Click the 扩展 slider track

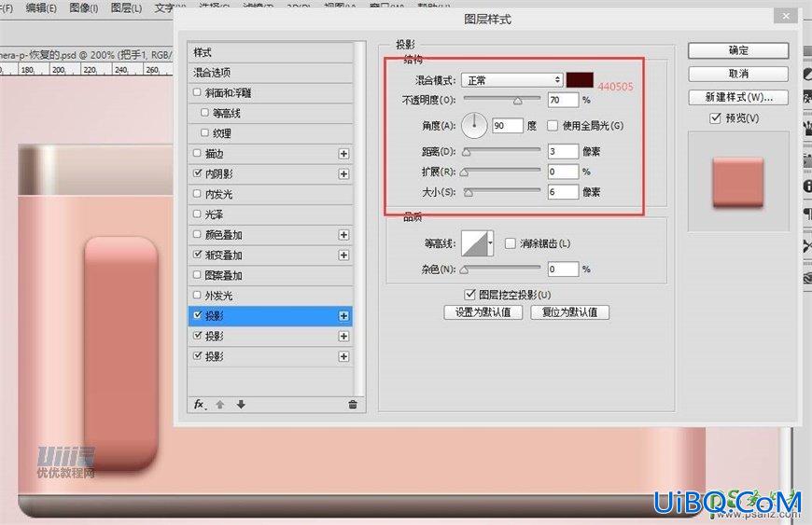501,170
